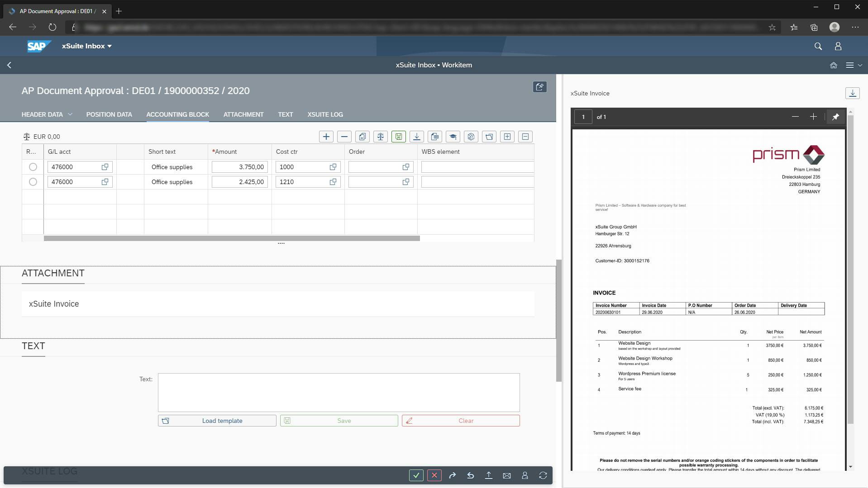Open the search magnifier in the top bar
Viewport: 868px width, 488px height.
[x=819, y=46]
